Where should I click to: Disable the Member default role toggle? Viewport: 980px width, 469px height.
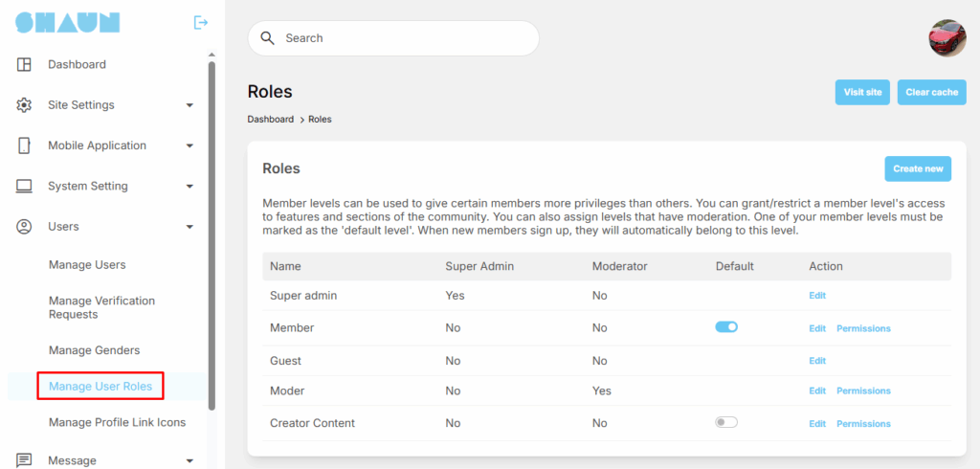[726, 327]
